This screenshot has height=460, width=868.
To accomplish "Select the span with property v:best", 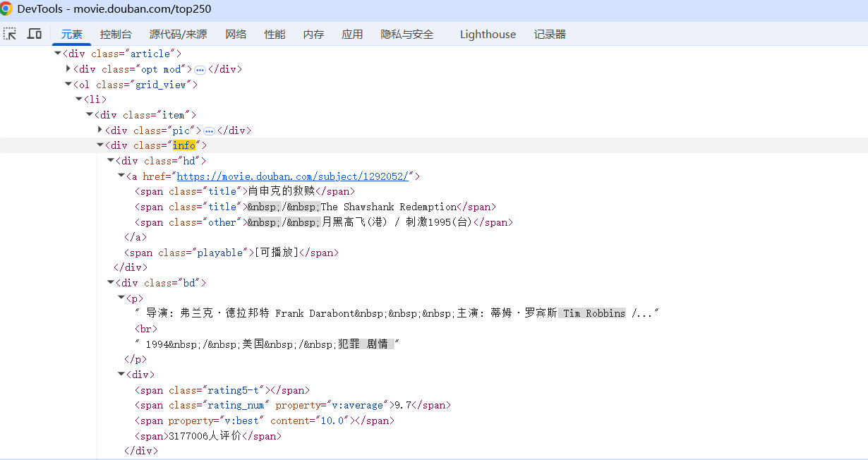I will tap(265, 420).
